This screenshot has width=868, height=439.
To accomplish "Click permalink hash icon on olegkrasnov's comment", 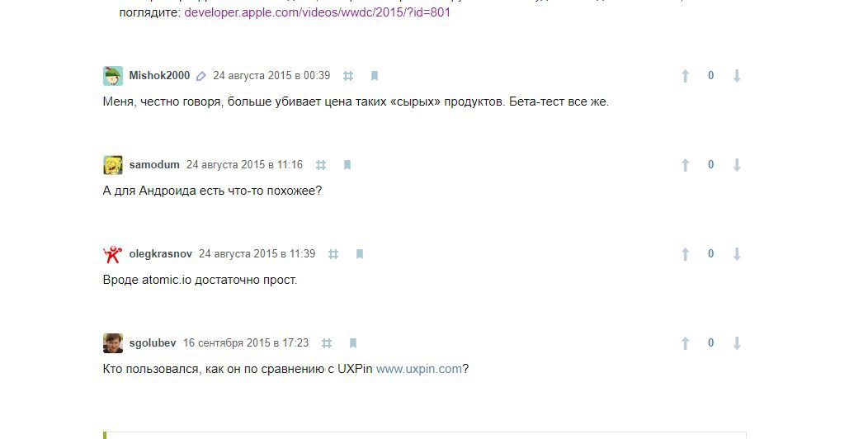I will 333,254.
